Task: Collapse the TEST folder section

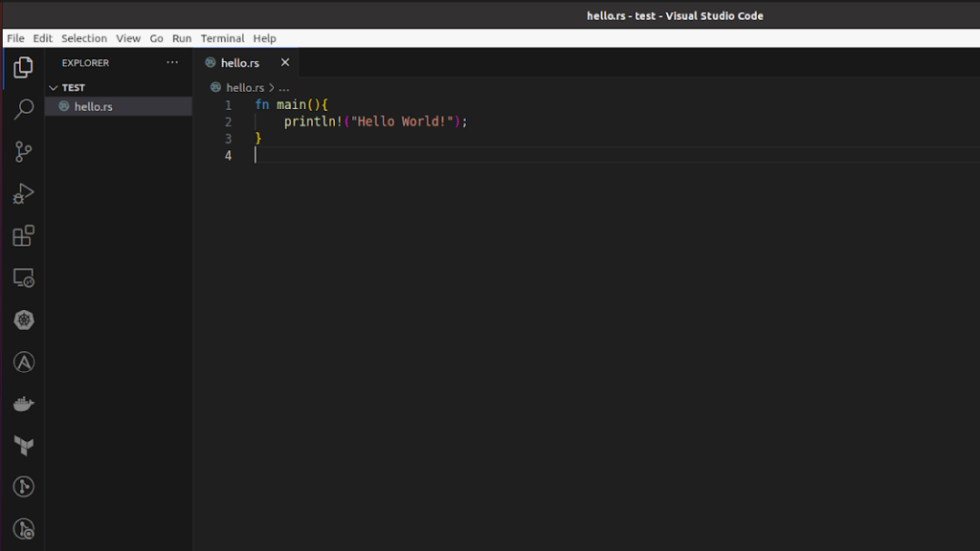Action: pyautogui.click(x=54, y=87)
